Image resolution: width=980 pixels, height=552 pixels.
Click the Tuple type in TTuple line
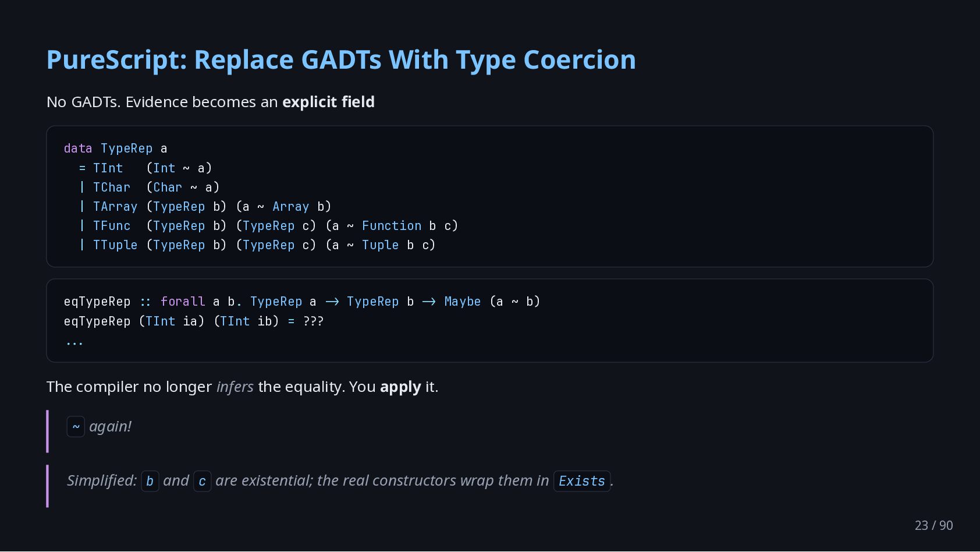point(381,245)
